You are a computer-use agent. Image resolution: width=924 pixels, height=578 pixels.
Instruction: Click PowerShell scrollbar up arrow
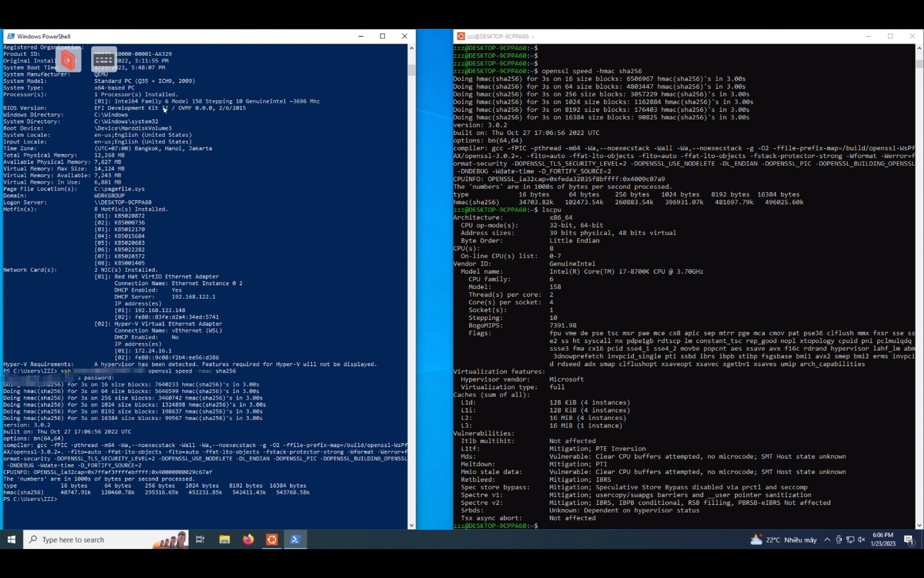click(x=411, y=48)
